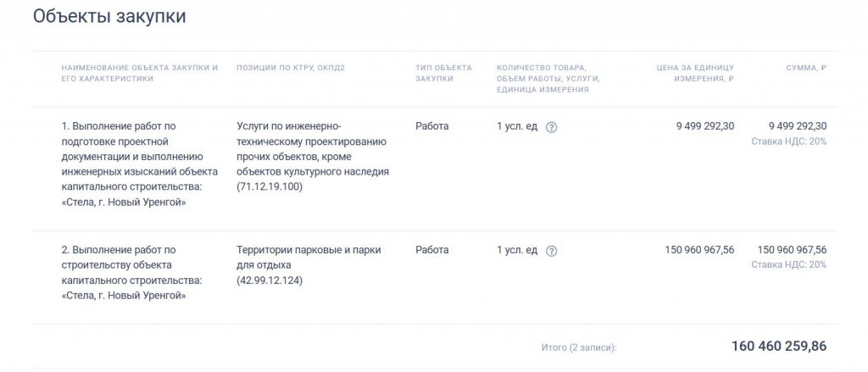The height and width of the screenshot is (372, 868).
Task: Click the help icon in the first row
Action: click(551, 127)
